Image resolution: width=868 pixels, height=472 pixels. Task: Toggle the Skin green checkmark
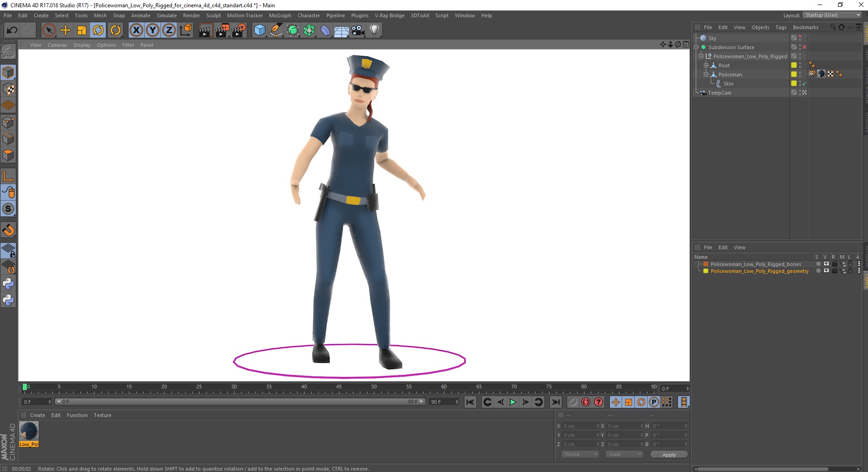pos(804,84)
